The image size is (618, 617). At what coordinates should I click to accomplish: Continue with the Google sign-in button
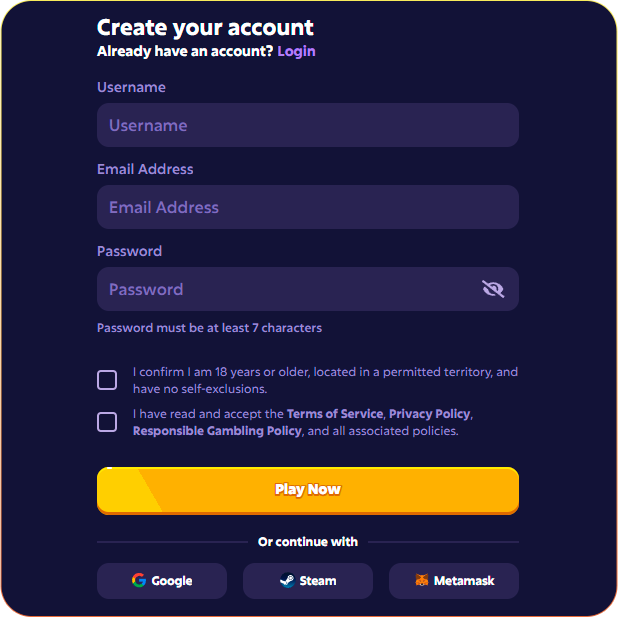pyautogui.click(x=162, y=580)
